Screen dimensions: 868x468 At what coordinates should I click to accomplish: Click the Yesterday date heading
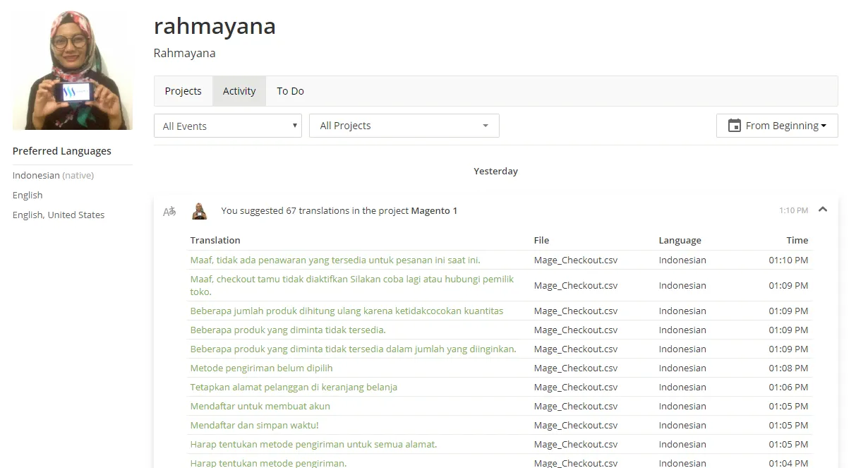tap(495, 171)
